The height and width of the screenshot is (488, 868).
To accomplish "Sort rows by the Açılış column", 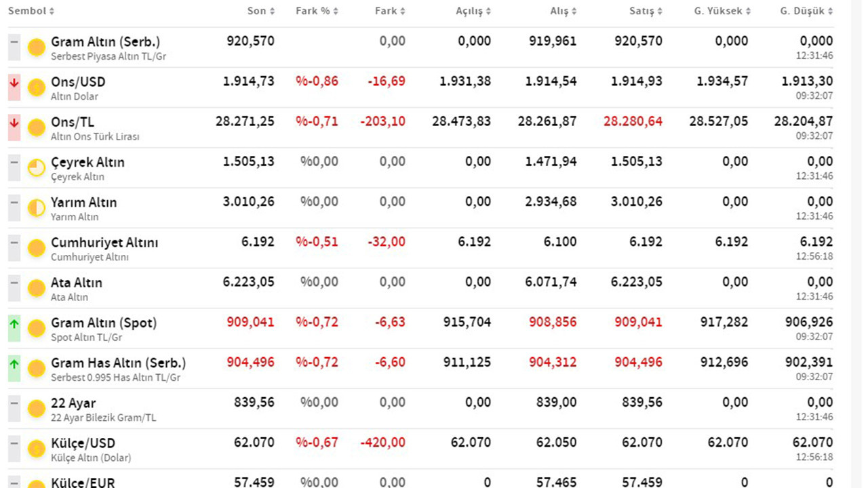I will pos(473,11).
